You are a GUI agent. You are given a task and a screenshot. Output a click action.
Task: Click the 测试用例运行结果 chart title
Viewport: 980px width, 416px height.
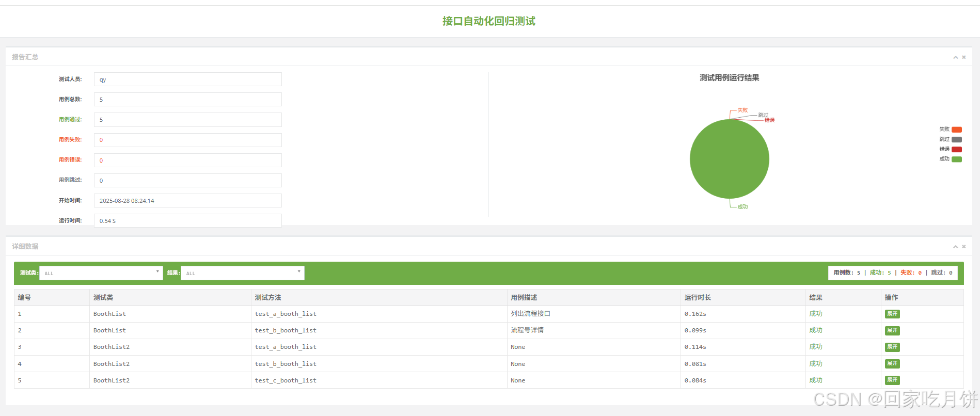click(730, 78)
